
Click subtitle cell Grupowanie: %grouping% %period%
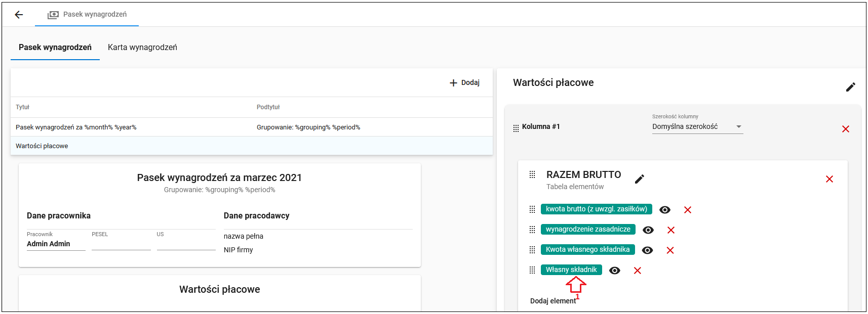tap(308, 127)
